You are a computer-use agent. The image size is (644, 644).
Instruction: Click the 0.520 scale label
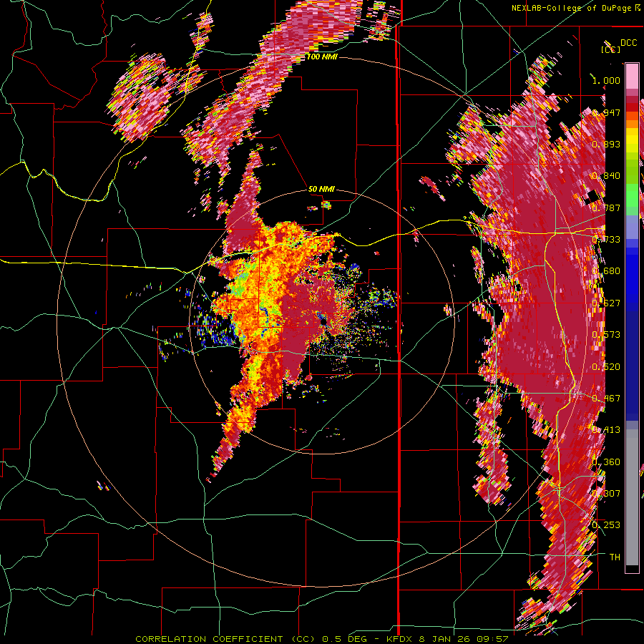tap(606, 367)
